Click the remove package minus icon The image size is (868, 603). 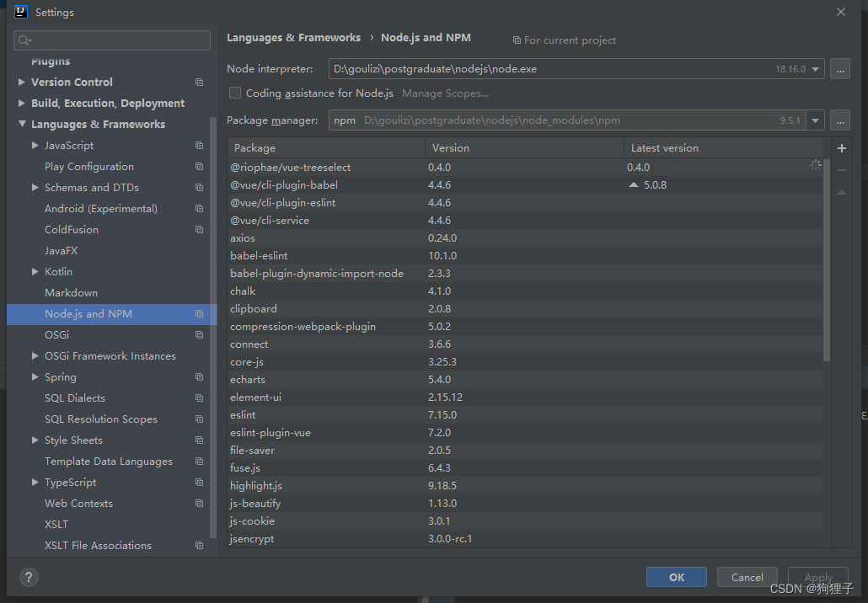click(x=841, y=170)
